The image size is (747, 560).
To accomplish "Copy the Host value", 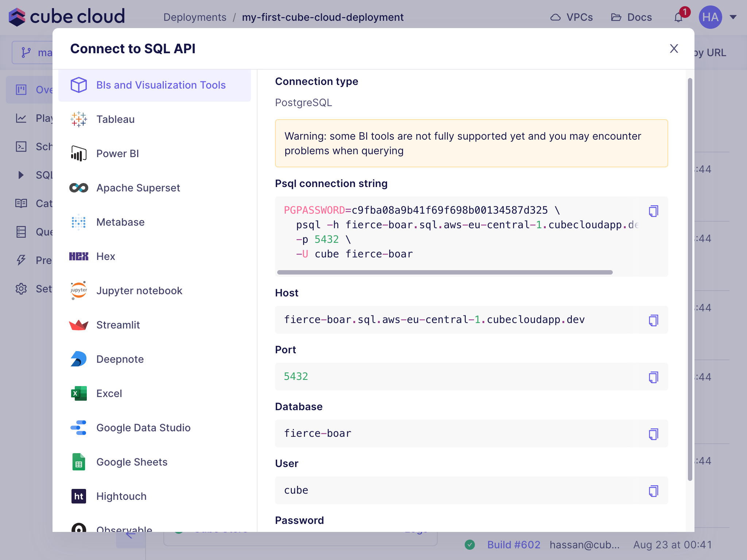I will [x=653, y=320].
